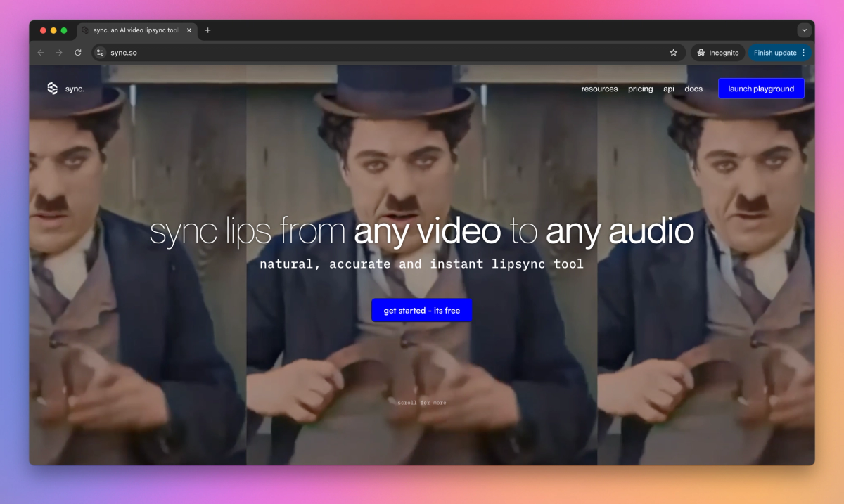Screen dimensions: 844x504
Task: Open a new tab with plus icon
Action: [207, 30]
